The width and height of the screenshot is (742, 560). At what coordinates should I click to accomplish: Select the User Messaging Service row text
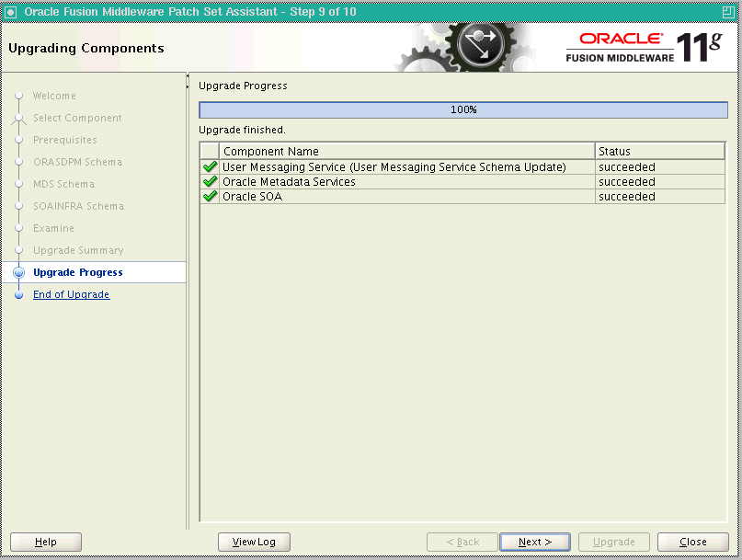(394, 167)
